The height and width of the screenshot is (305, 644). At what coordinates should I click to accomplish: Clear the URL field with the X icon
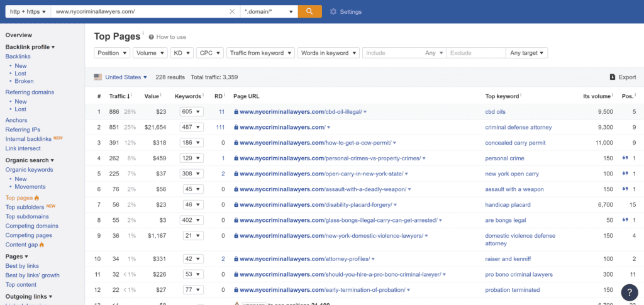pyautogui.click(x=232, y=11)
